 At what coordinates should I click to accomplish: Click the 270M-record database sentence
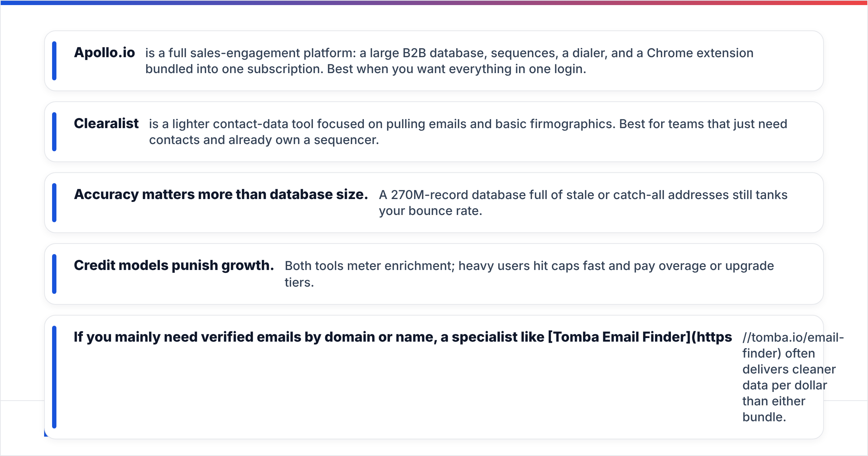(x=583, y=203)
